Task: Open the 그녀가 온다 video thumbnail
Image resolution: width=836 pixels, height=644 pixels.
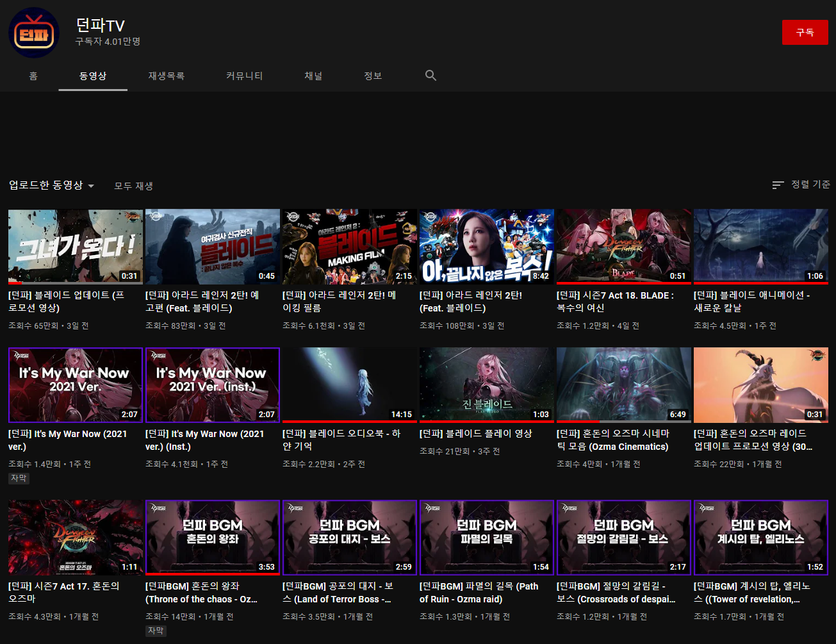Action: point(76,247)
